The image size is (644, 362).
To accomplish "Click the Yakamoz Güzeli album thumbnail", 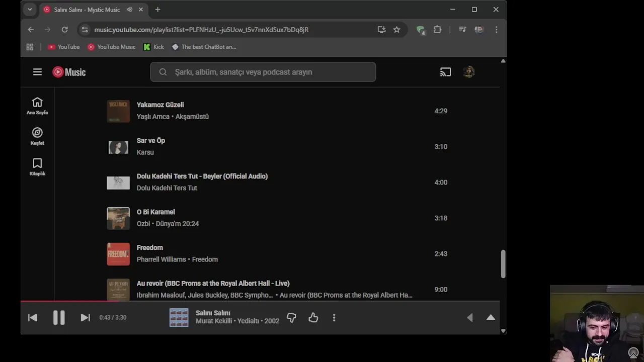I will (x=118, y=111).
